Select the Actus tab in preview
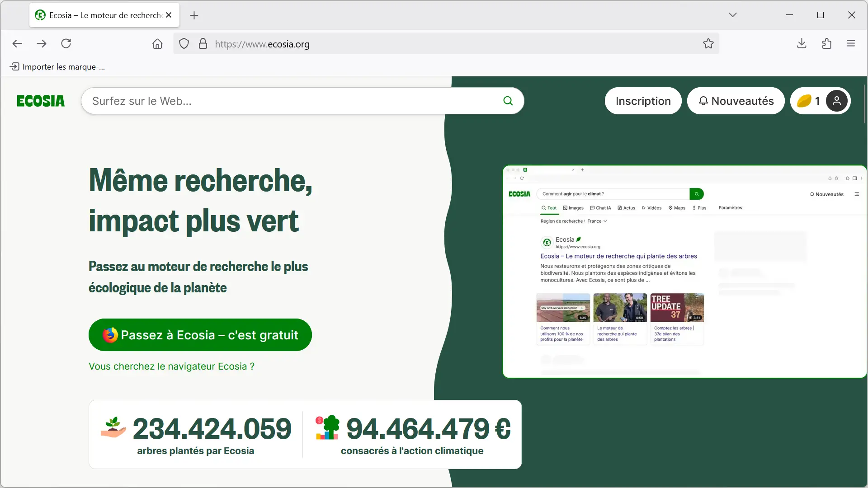The image size is (868, 488). pos(626,208)
